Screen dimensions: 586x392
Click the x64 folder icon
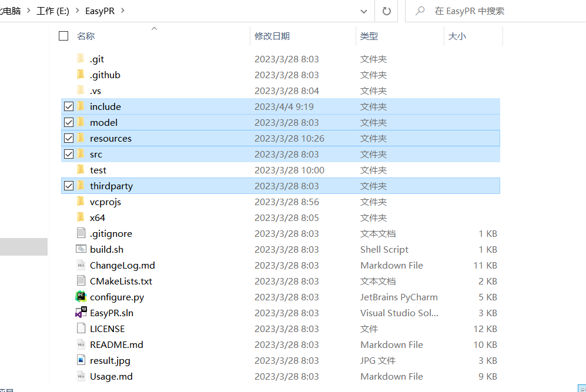click(x=81, y=217)
